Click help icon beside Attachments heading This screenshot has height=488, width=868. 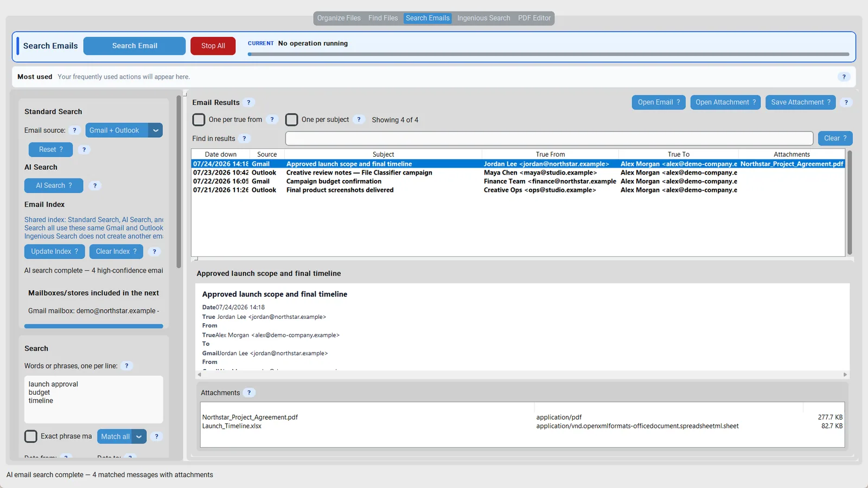[249, 393]
